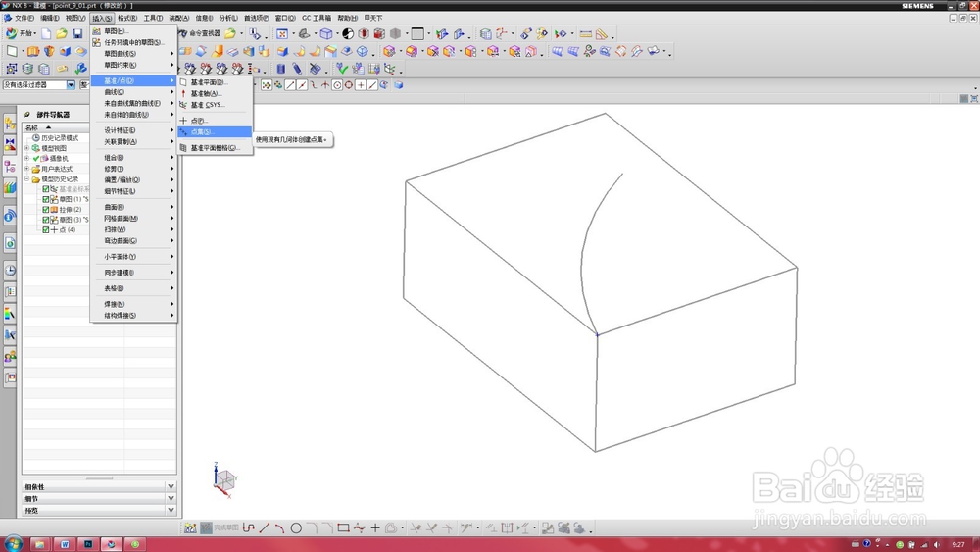Click the arc center snap circle icon
Image resolution: width=980 pixels, height=552 pixels.
pos(337,85)
